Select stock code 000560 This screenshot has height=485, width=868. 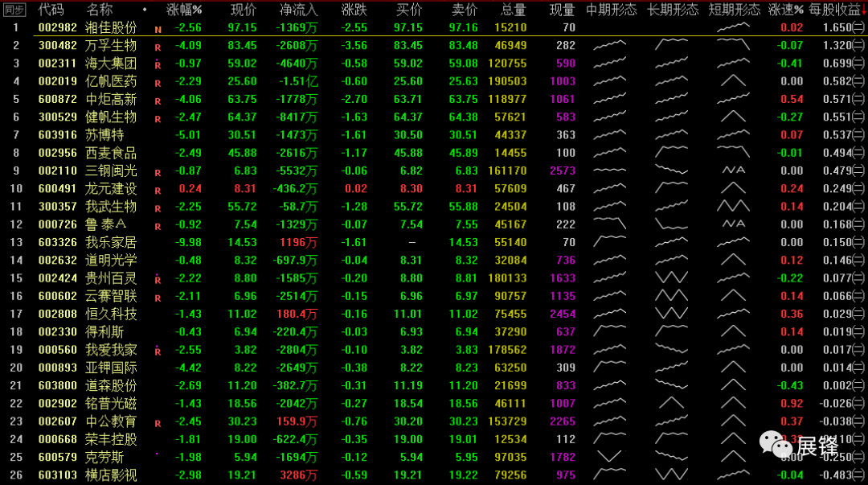(58, 350)
